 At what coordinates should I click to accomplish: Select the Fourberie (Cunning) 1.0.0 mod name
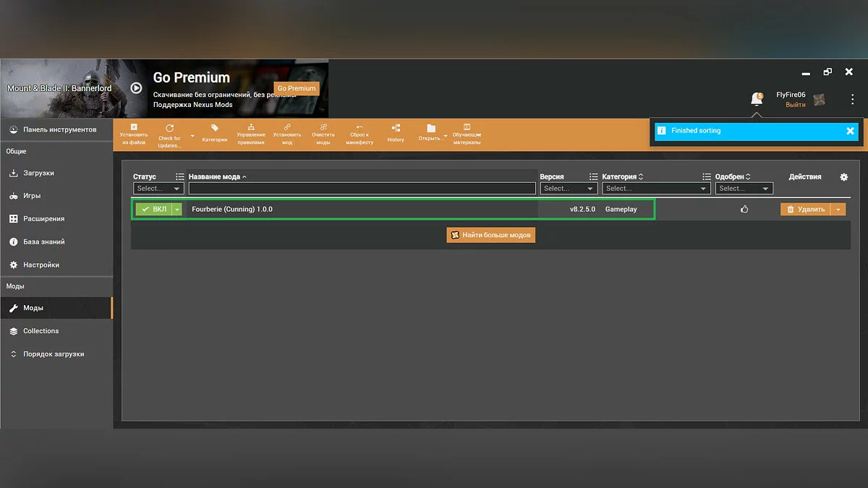(x=232, y=209)
